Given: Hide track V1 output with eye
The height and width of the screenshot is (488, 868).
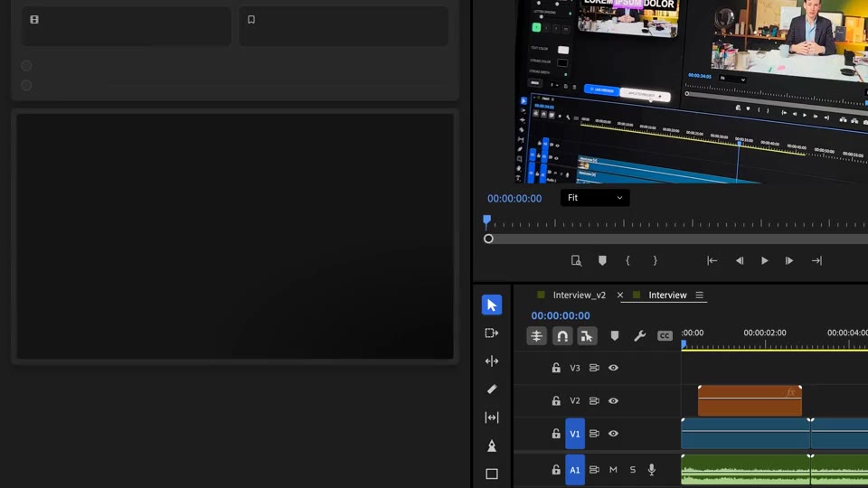Looking at the screenshot, I should (x=613, y=434).
